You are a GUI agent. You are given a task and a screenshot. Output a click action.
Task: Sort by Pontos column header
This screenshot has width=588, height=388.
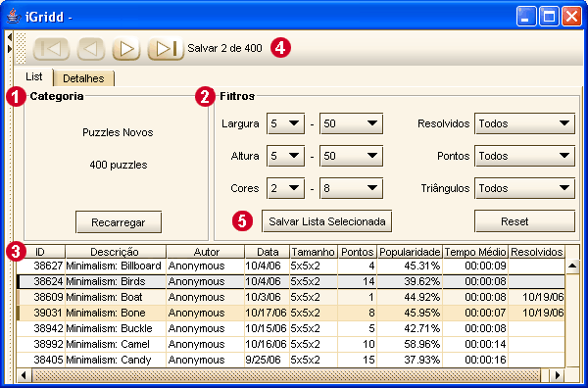click(358, 252)
